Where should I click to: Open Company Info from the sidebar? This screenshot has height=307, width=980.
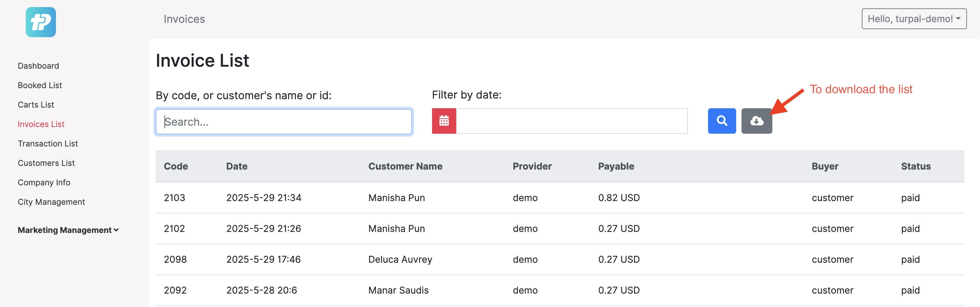(x=44, y=182)
